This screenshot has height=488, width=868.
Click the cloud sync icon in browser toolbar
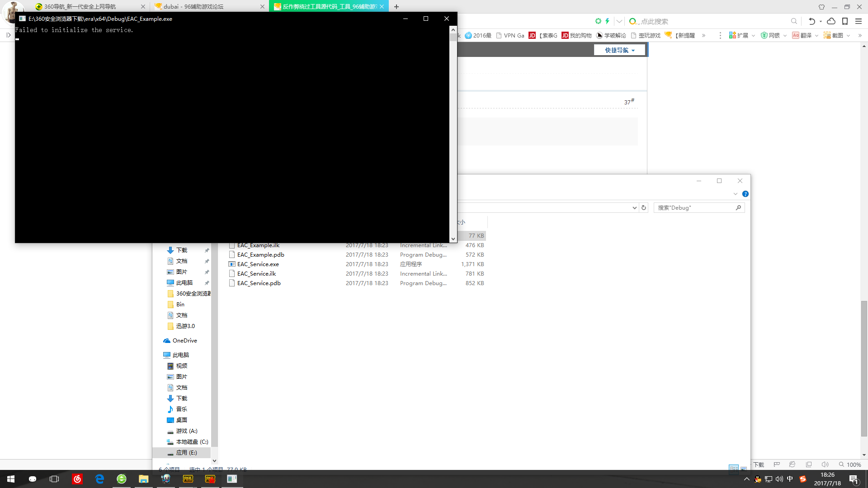point(831,21)
